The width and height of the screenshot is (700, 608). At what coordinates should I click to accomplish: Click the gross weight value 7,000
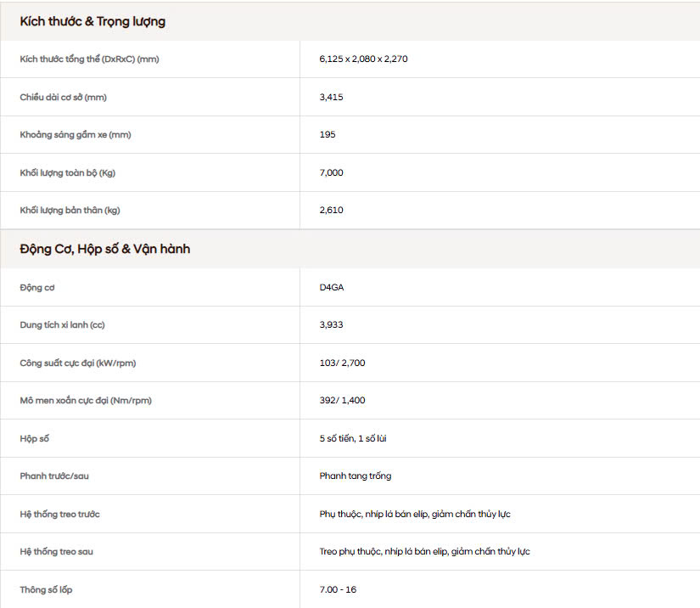click(331, 172)
